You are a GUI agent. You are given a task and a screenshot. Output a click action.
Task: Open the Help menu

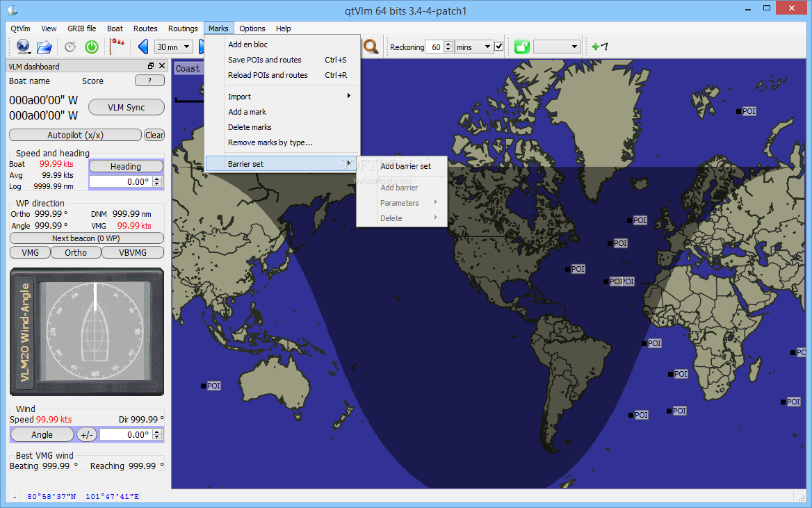283,28
